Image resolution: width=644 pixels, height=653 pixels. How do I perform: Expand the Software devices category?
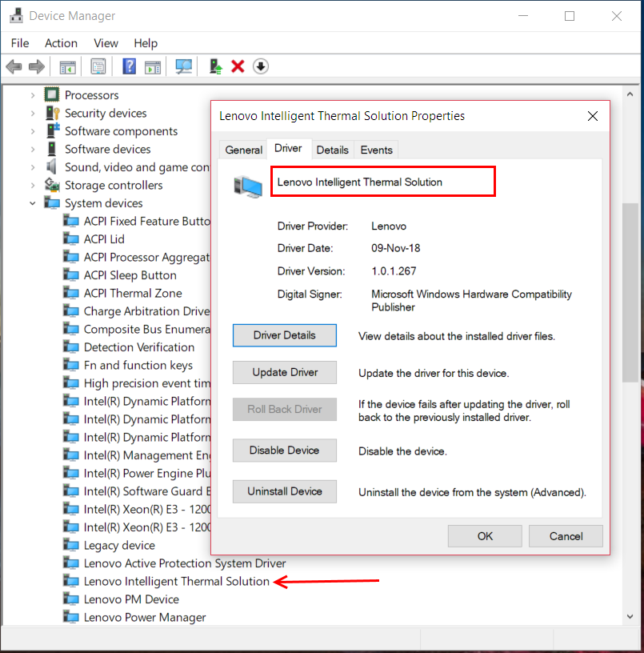[x=33, y=149]
